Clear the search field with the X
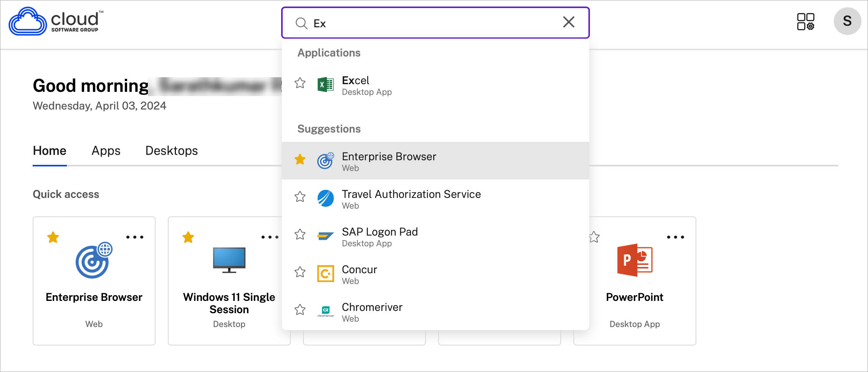 pos(569,22)
